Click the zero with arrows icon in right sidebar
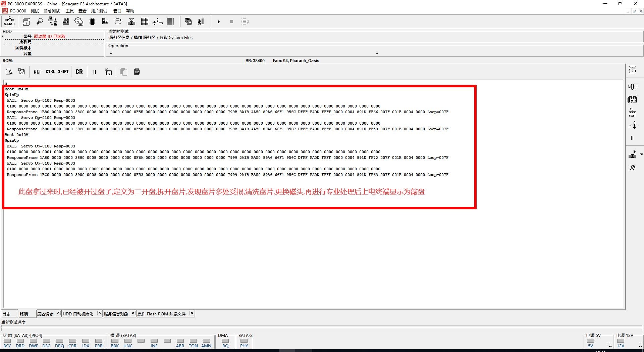644x352 pixels. pyautogui.click(x=632, y=87)
